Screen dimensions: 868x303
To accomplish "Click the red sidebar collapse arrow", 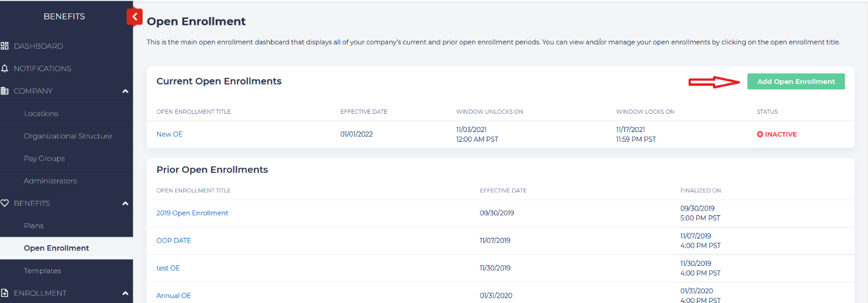I will 135,17.
